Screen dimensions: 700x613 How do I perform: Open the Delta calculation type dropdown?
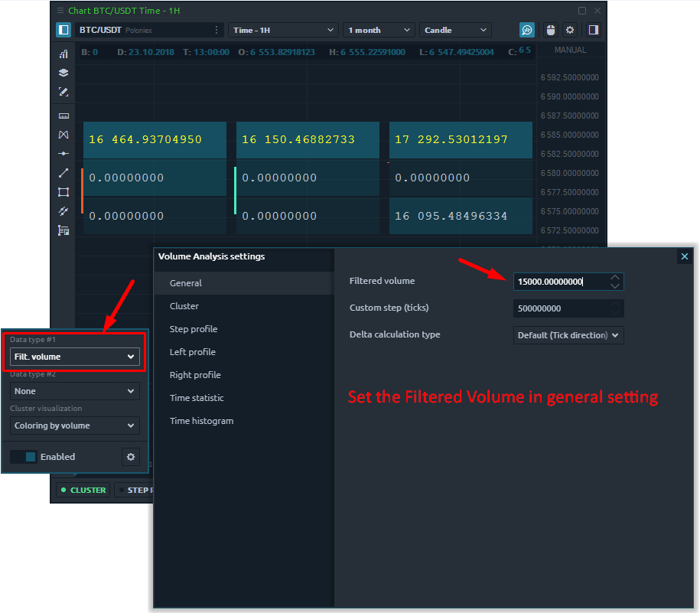568,335
